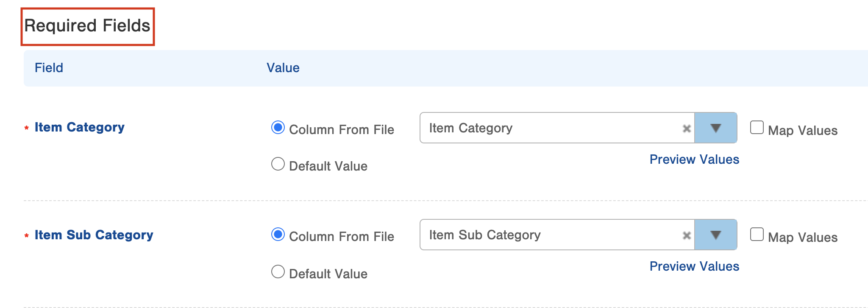The image size is (868, 308).
Task: Choose Default Value for Item Category
Action: click(x=278, y=164)
